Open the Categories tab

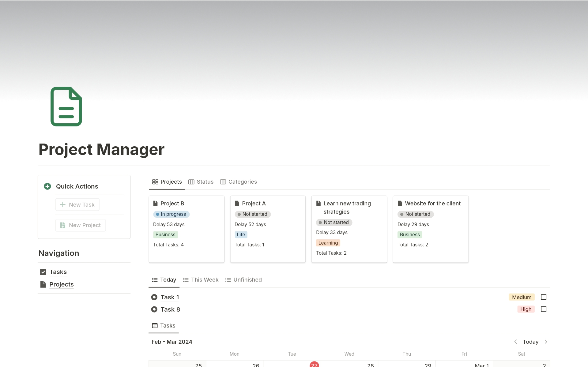click(242, 182)
